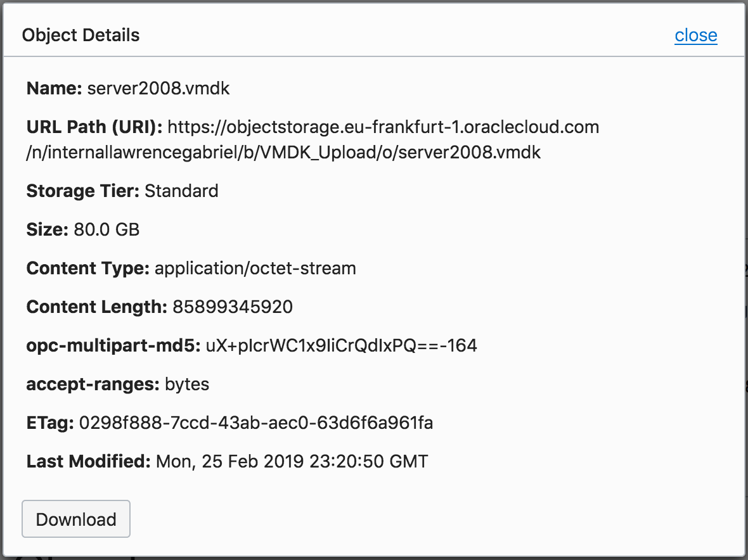Click the opc-multipart-md5 label
The image size is (748, 560).
pos(113,346)
